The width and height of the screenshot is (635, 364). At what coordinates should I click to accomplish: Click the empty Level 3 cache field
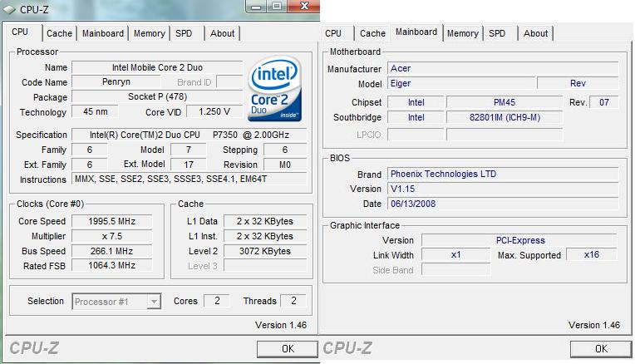coord(265,266)
